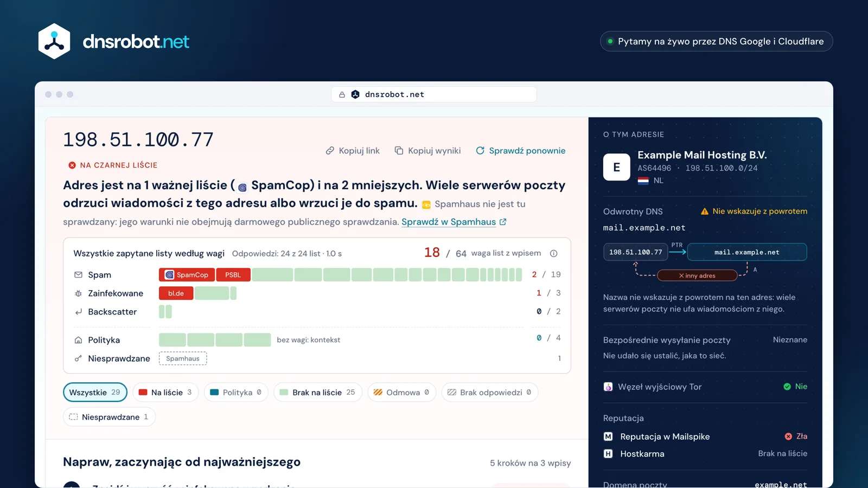
Task: Click the Mailspike M icon
Action: 608,436
